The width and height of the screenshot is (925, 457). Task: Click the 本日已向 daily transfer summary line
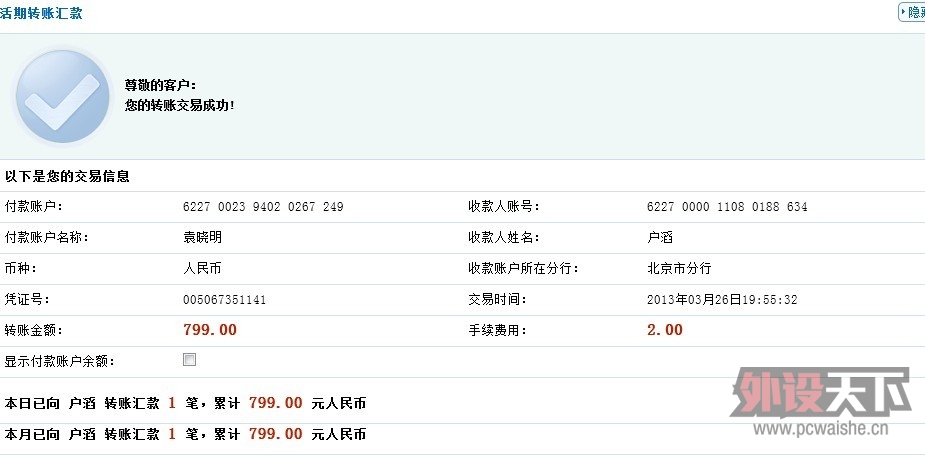pyautogui.click(x=185, y=404)
